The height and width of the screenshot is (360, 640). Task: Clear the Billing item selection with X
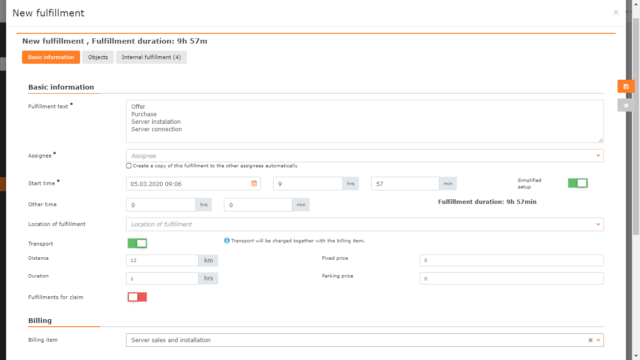(590, 340)
